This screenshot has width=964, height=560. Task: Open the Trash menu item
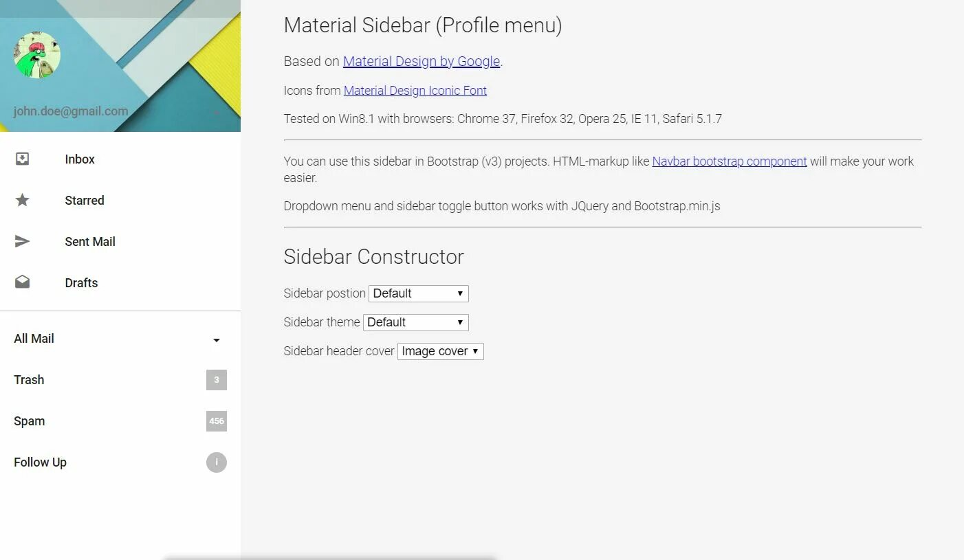120,380
